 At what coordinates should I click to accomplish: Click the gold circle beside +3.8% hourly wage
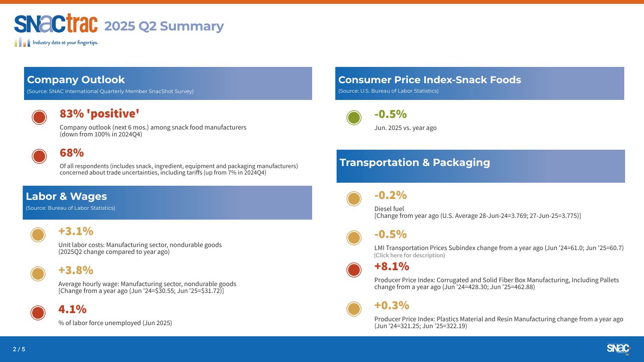[x=38, y=274]
